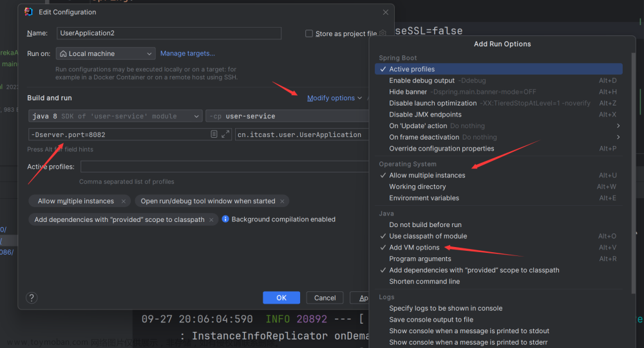This screenshot has height=348, width=644.
Task: Click the 'Comma separated list of profiles' hint
Action: (x=126, y=182)
